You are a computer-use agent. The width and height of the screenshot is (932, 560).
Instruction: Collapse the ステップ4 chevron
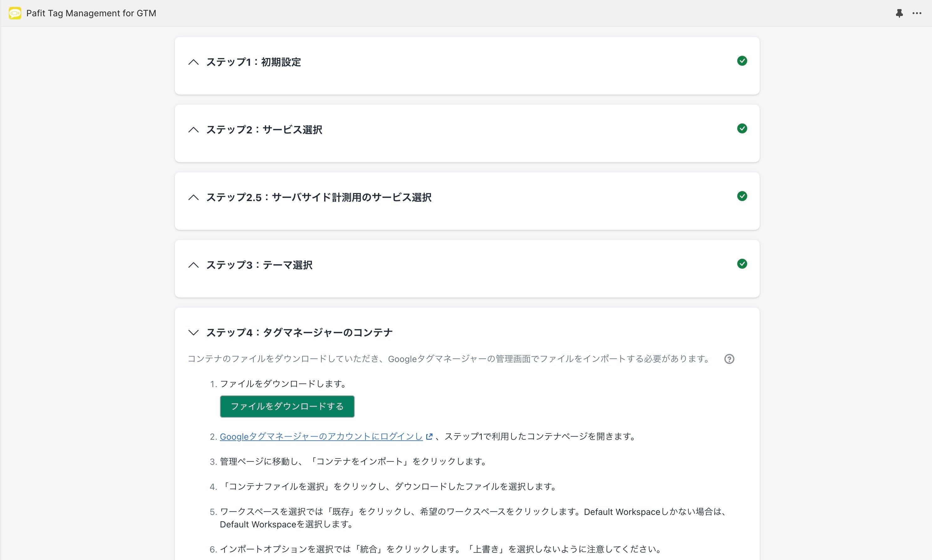(x=194, y=332)
